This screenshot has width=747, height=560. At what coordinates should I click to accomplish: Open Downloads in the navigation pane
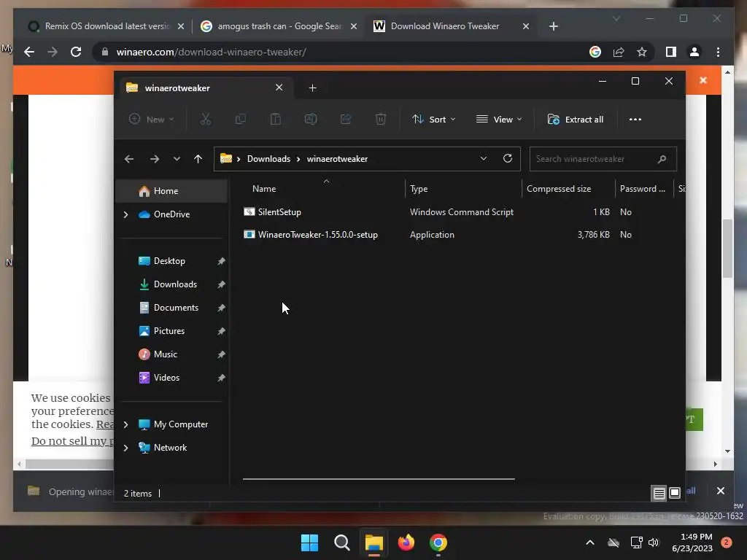[x=175, y=284]
